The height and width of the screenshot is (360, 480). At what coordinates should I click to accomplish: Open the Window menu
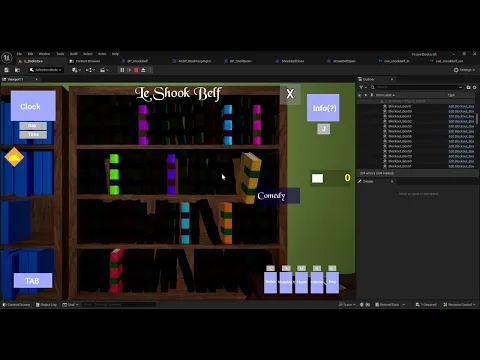[x=44, y=54]
